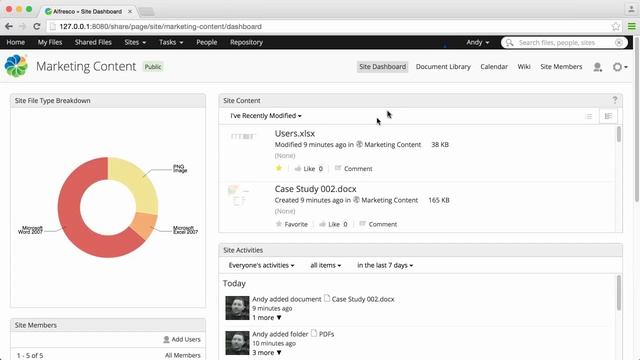Open Shared Files from navigation bar
The image size is (640, 360).
[93, 42]
